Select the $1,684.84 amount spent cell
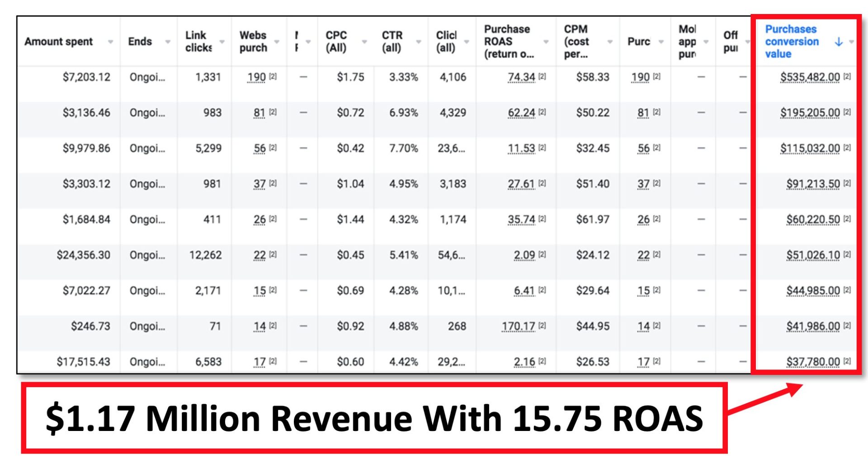 click(86, 219)
